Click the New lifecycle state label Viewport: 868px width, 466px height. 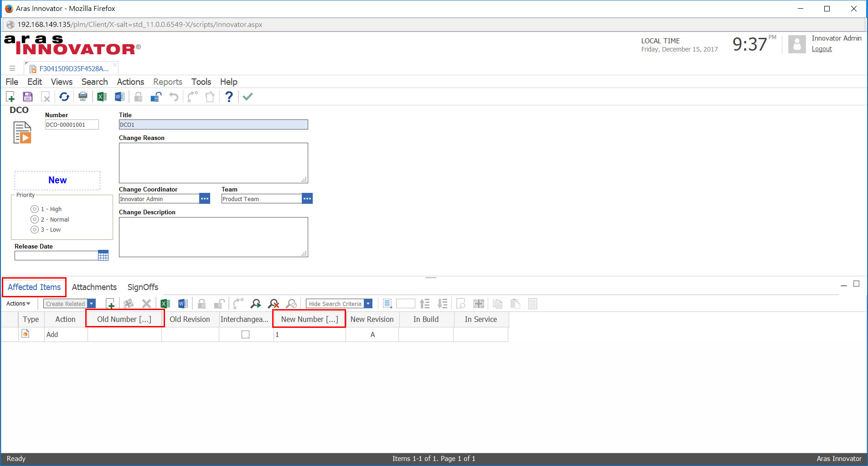click(57, 181)
